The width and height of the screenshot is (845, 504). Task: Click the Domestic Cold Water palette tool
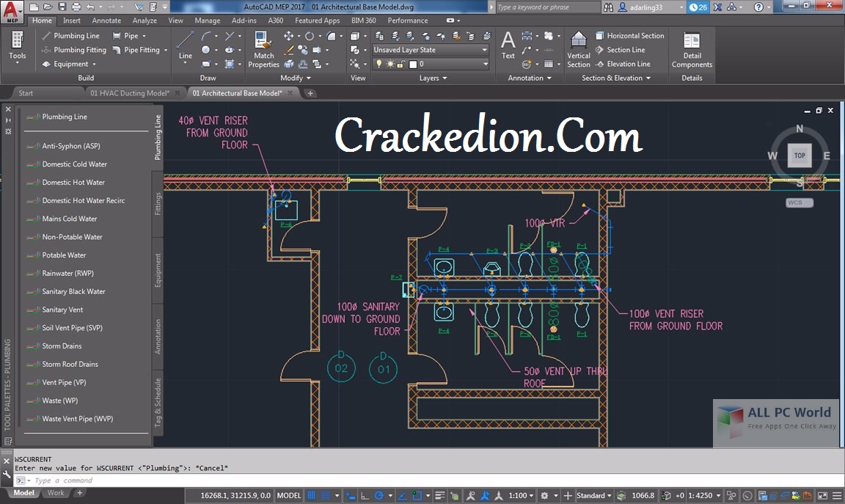pyautogui.click(x=74, y=164)
